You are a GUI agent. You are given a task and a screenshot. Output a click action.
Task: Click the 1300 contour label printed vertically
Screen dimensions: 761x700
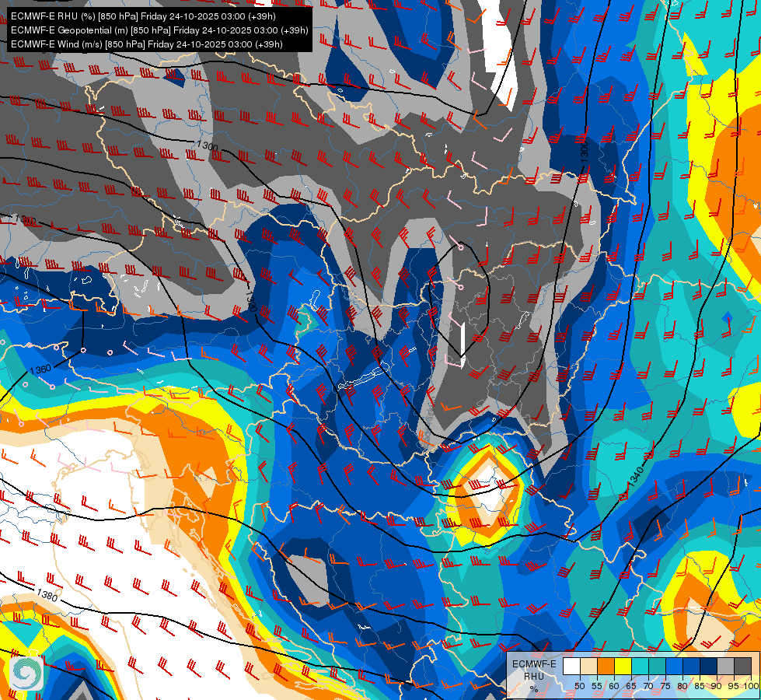[x=585, y=151]
